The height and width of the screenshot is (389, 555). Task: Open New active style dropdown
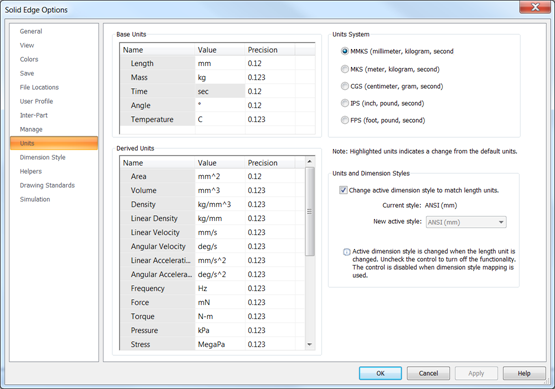[x=466, y=222]
